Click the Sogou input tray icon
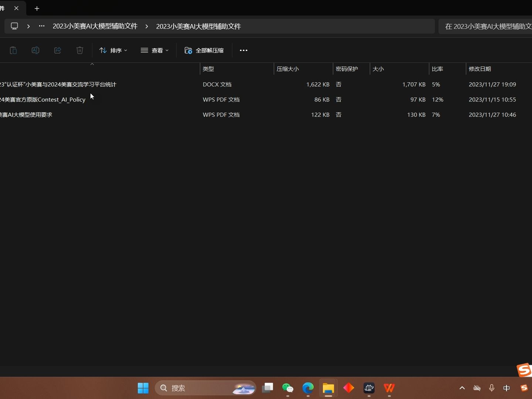The image size is (532, 399). click(524, 388)
